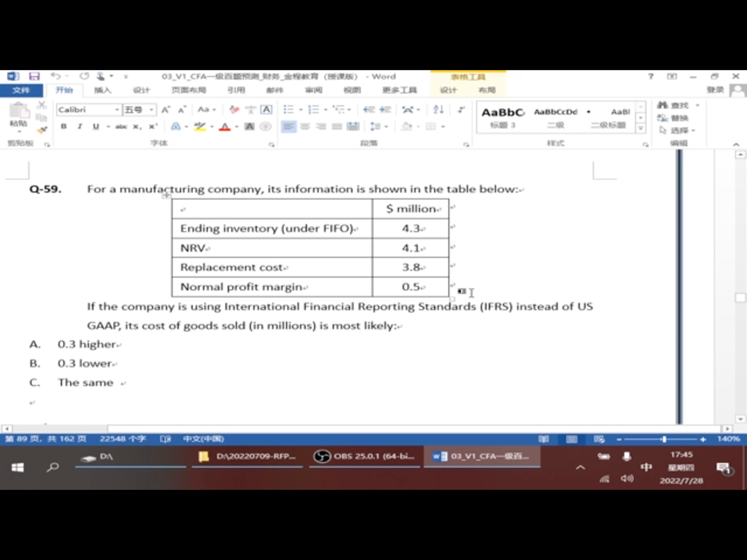Click the Clear Formatting eraser icon
The height and width of the screenshot is (560, 747).
pyautogui.click(x=234, y=109)
